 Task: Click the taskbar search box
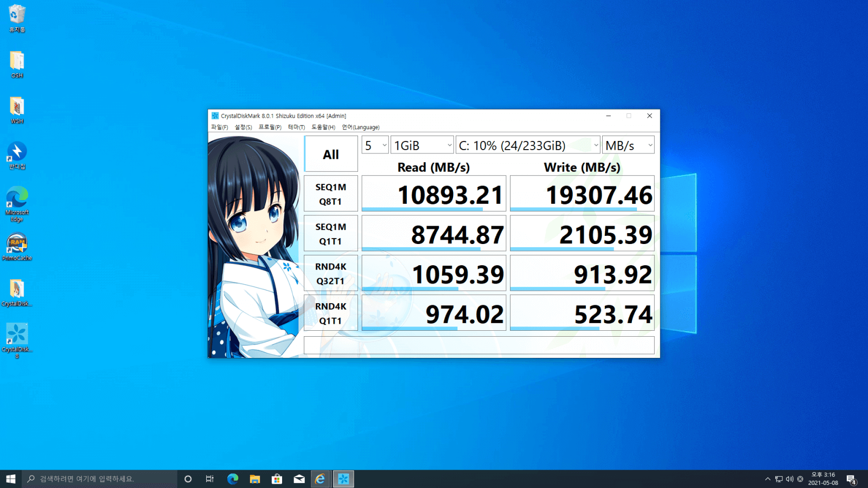(x=99, y=479)
